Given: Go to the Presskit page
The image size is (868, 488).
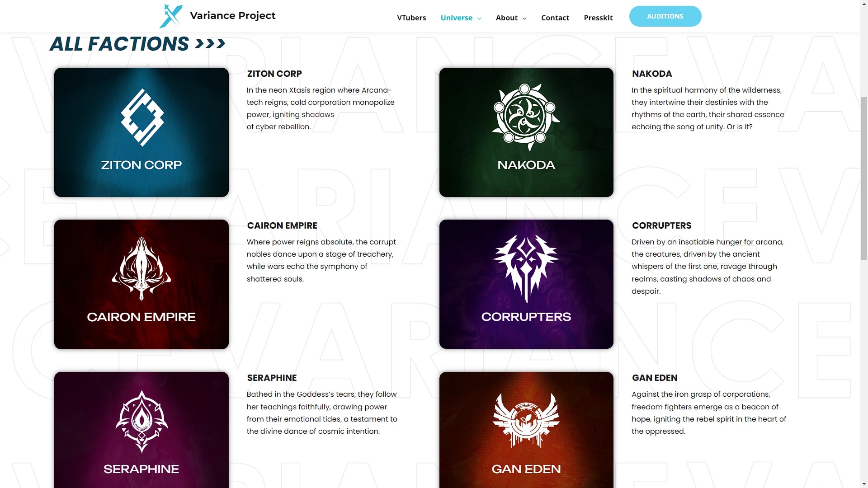Looking at the screenshot, I should pos(598,18).
